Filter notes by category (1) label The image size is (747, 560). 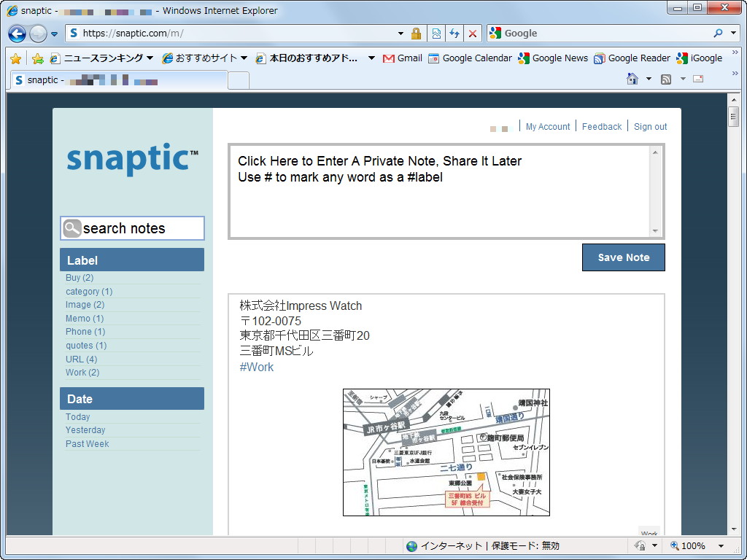89,292
